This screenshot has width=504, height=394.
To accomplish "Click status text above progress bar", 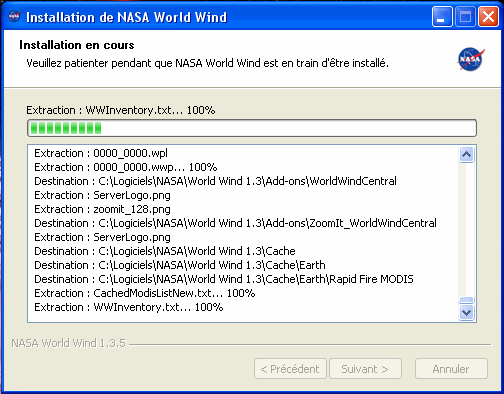I will (121, 110).
